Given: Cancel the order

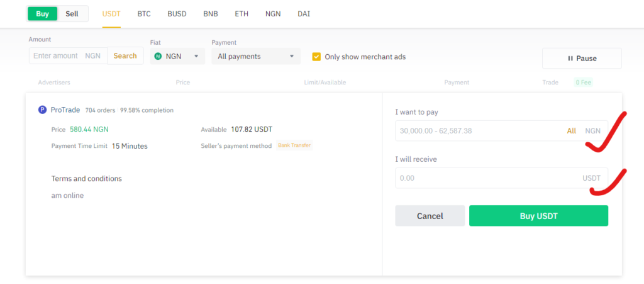Looking at the screenshot, I should tap(430, 216).
